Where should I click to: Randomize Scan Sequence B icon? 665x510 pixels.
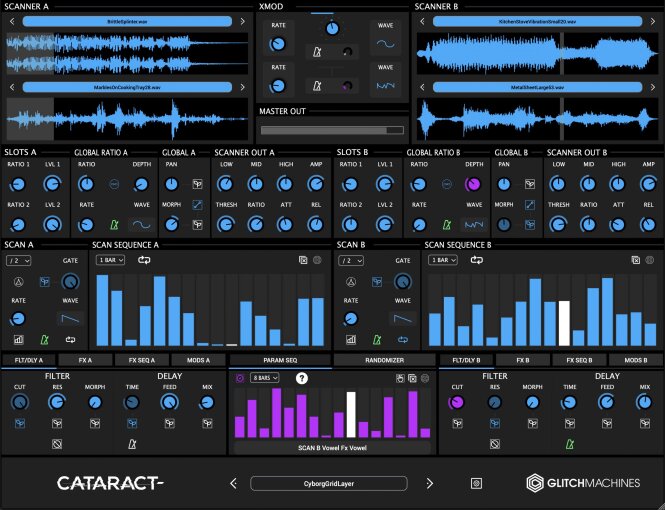(x=649, y=260)
